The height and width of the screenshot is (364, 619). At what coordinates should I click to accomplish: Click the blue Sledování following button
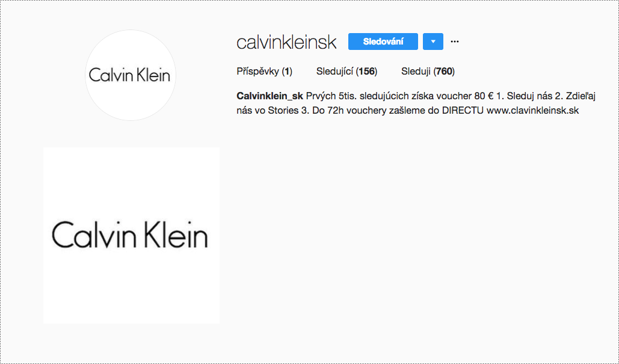383,42
